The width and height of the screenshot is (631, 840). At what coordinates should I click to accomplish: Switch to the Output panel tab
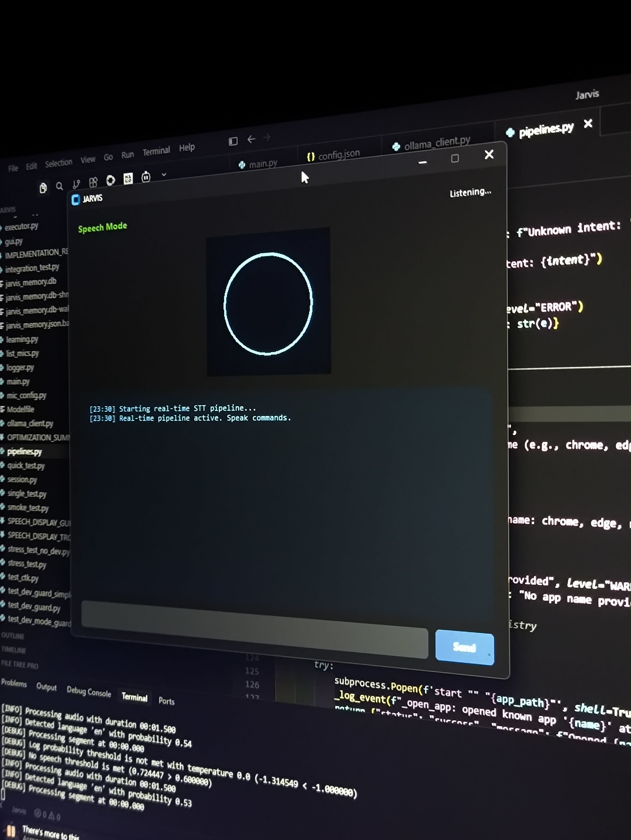click(x=46, y=687)
